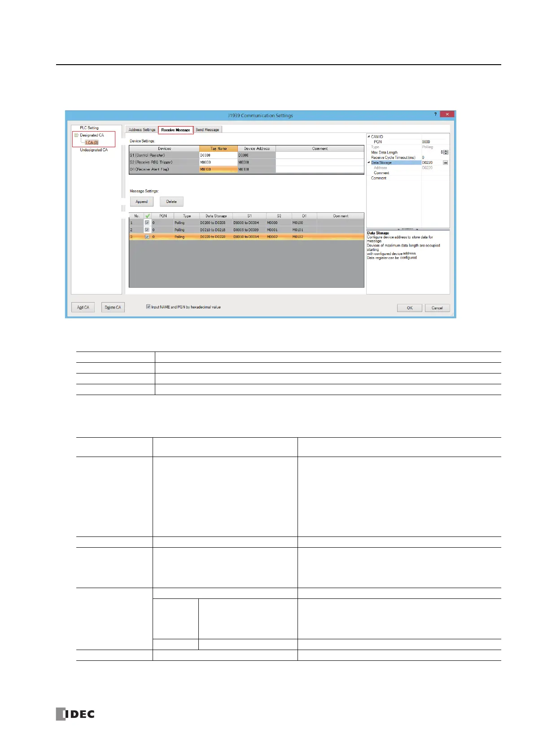
Task: Select data storage D0200 to D0208 cell
Action: coord(215,223)
